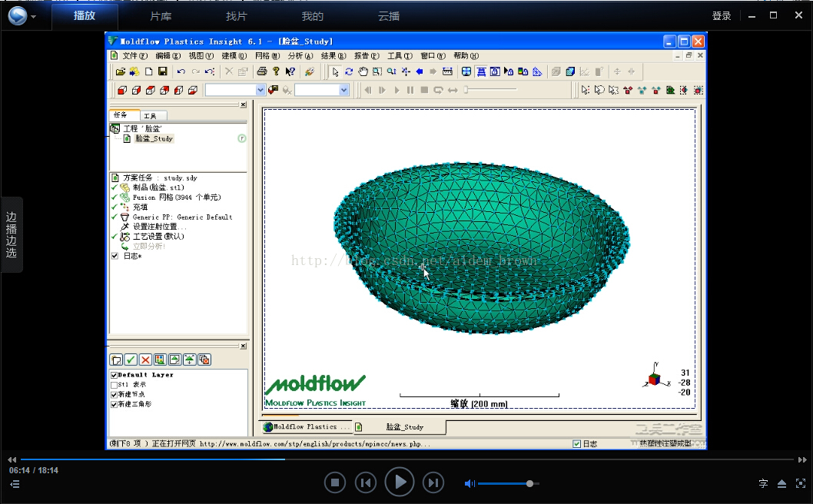Open the 文件(F) menu
The image size is (813, 504).
click(x=134, y=56)
